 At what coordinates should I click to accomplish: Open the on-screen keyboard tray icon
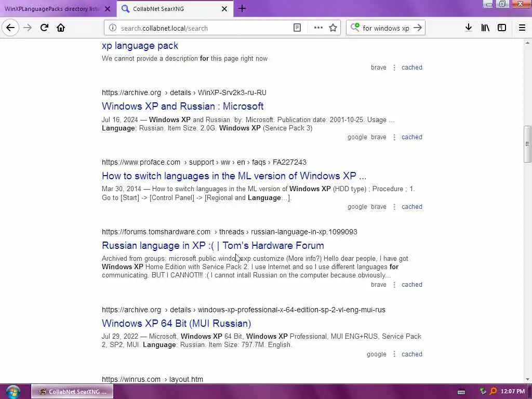click(x=461, y=392)
